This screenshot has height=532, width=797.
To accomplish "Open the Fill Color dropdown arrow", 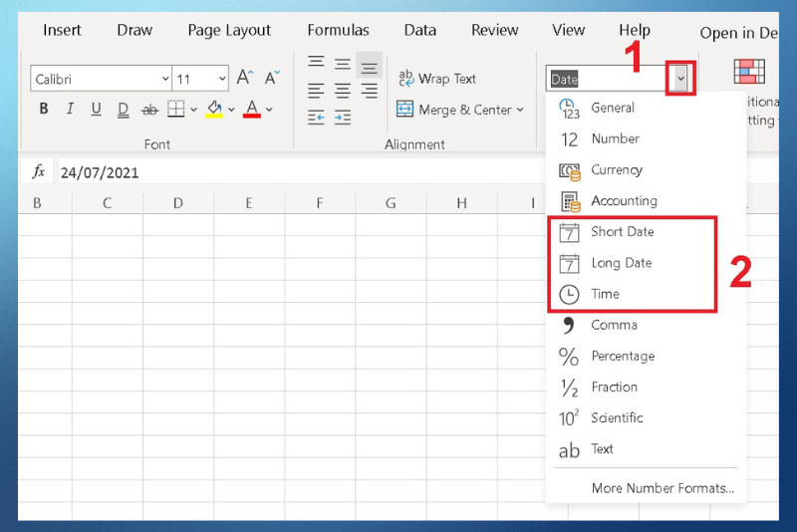I will tap(231, 110).
